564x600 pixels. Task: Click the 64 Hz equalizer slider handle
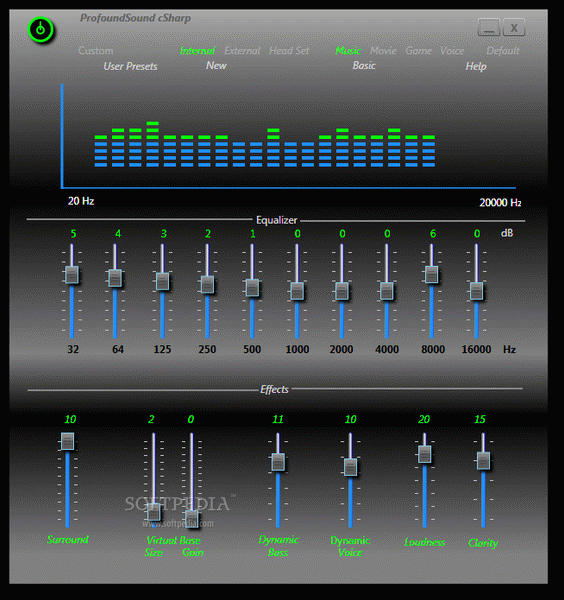[x=115, y=278]
